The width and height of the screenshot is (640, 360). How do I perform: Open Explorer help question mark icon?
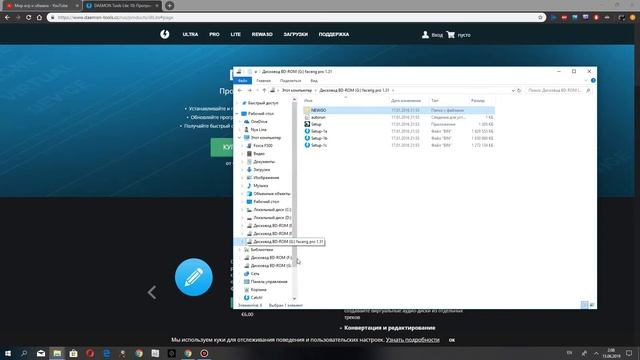point(593,80)
